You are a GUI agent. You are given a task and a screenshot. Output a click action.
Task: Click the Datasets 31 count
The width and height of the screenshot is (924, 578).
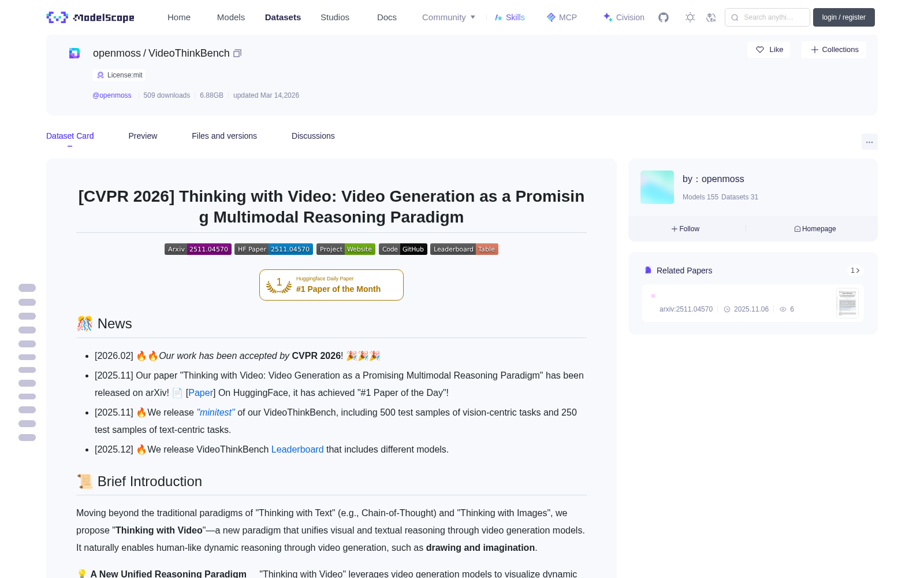[x=740, y=197]
